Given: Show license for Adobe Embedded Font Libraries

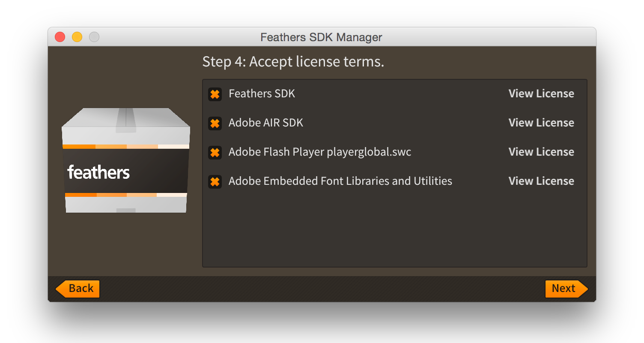Looking at the screenshot, I should pos(541,181).
